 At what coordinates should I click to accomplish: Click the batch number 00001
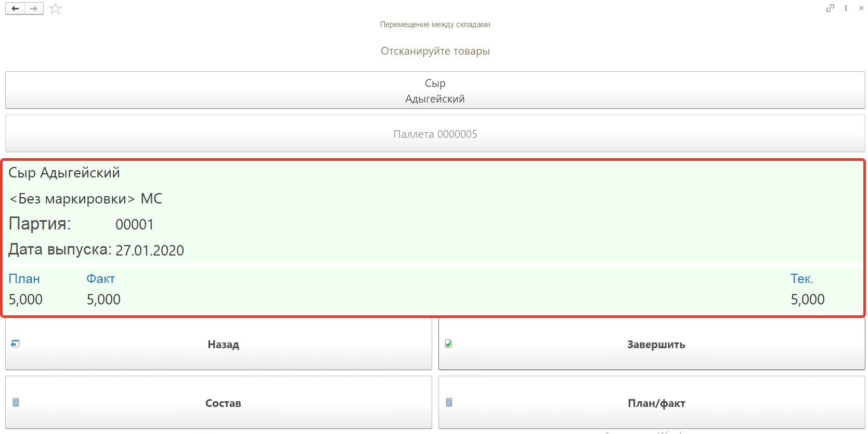point(135,225)
